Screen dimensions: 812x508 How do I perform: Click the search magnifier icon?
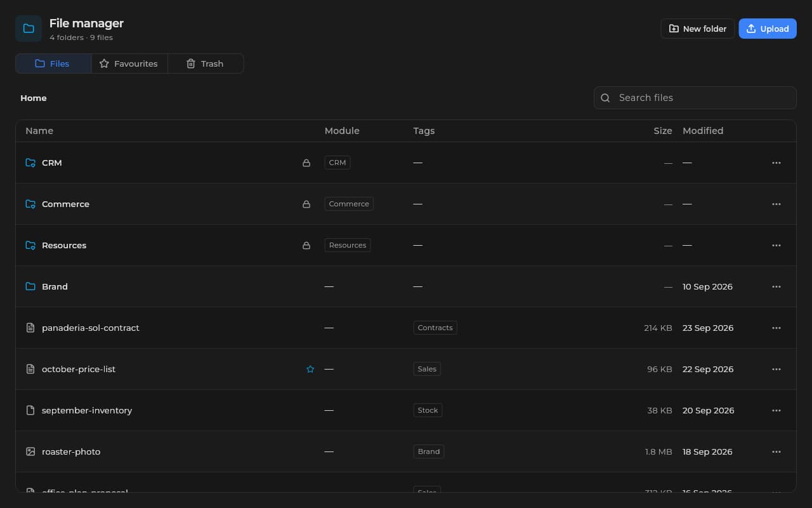[605, 98]
